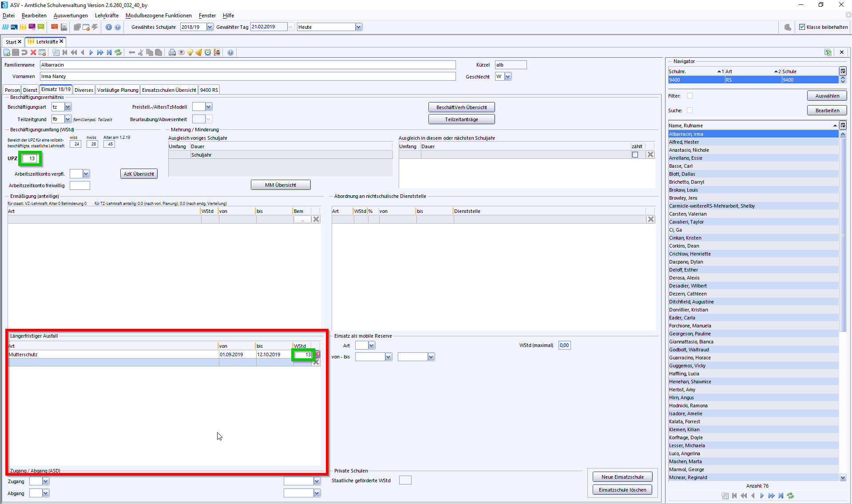The width and height of the screenshot is (852, 504).
Task: Click the green board icon in the main toolbar
Action: (x=41, y=27)
